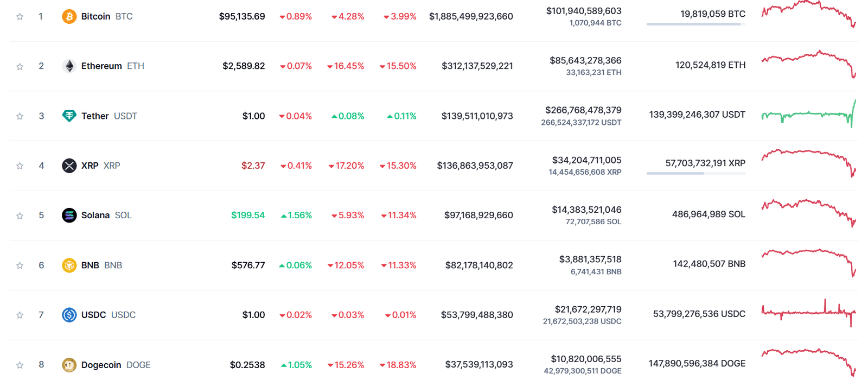Select the Solana SOL coin logo
Image resolution: width=868 pixels, height=386 pixels.
pos(69,215)
